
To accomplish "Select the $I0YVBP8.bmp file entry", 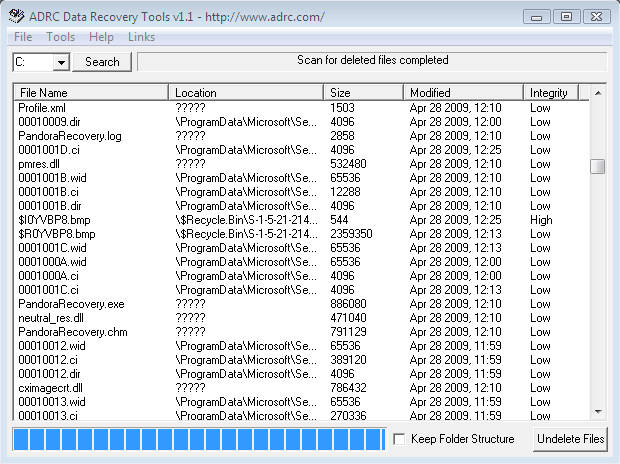I will [x=56, y=220].
